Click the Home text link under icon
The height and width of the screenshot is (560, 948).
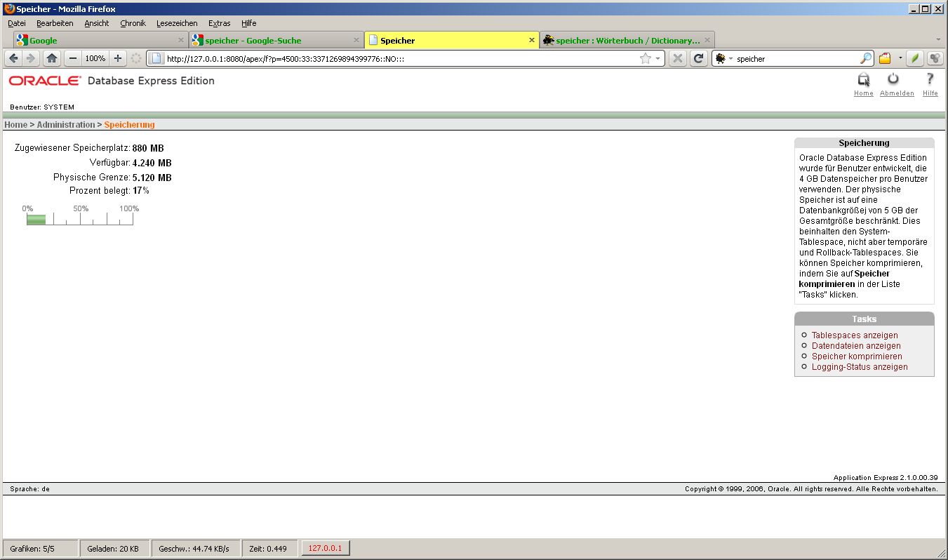point(864,93)
